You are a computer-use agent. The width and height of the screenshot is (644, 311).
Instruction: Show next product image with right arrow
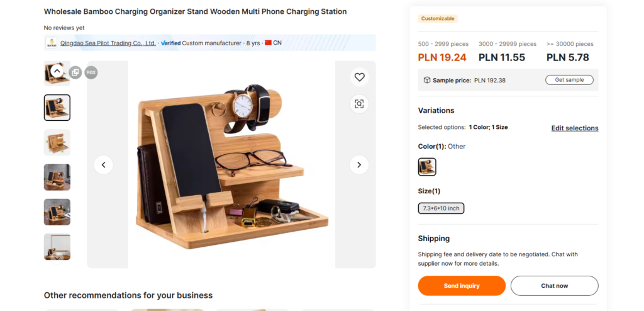tap(358, 165)
